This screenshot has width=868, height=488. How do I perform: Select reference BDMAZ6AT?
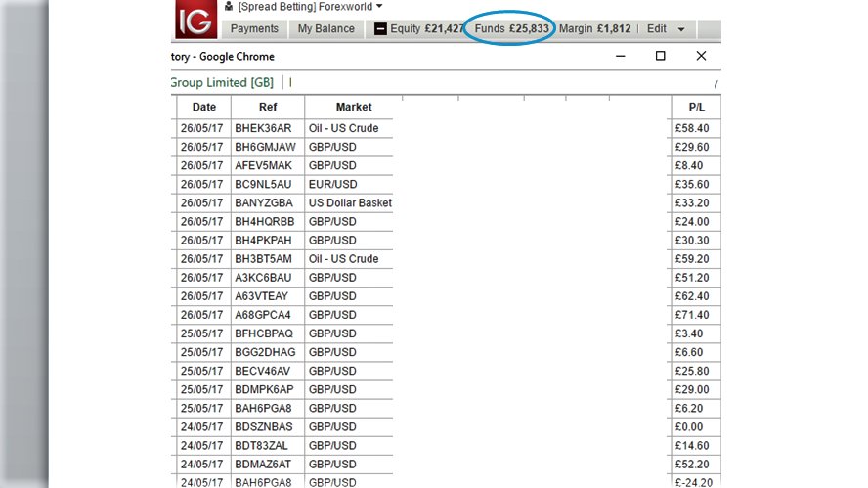263,465
